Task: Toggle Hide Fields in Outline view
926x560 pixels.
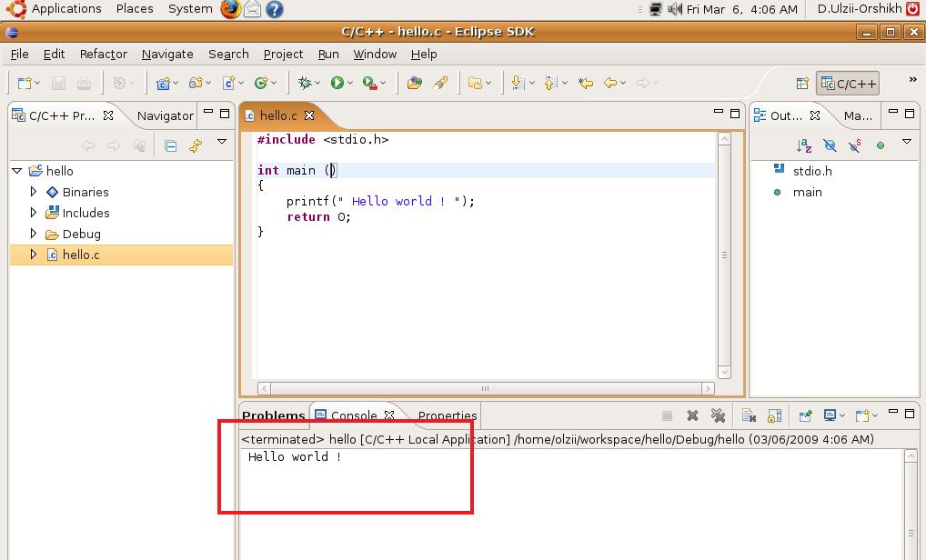Action: point(830,145)
